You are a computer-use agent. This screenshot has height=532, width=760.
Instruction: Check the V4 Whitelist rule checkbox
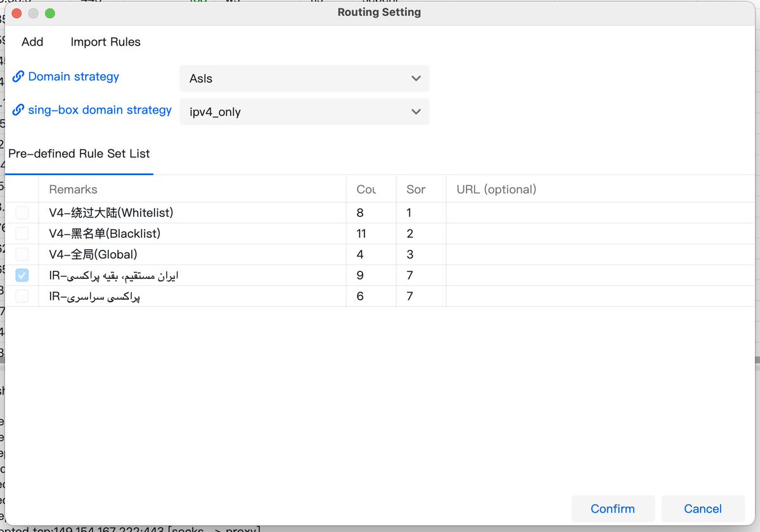point(22,213)
